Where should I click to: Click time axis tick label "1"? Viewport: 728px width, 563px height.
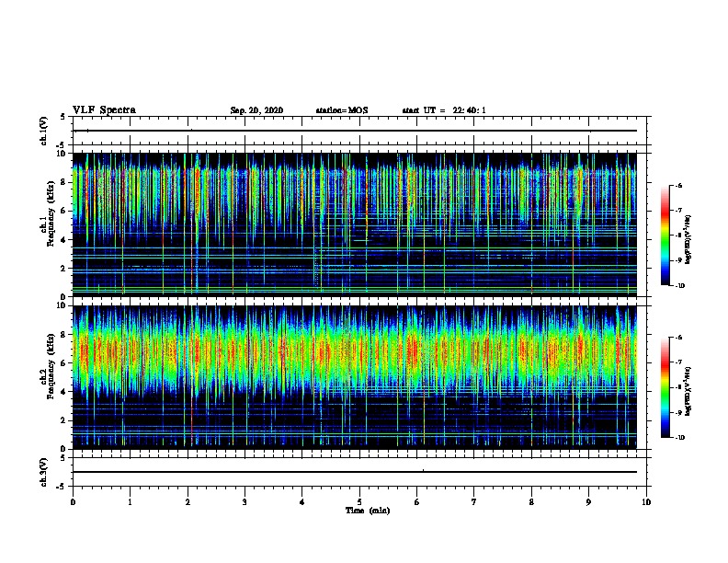[130, 502]
